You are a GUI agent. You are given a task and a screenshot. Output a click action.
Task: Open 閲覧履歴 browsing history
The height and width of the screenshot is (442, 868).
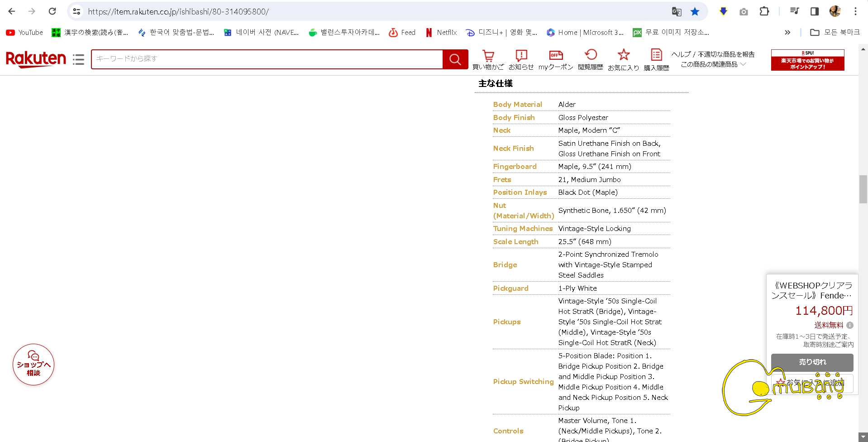(591, 60)
